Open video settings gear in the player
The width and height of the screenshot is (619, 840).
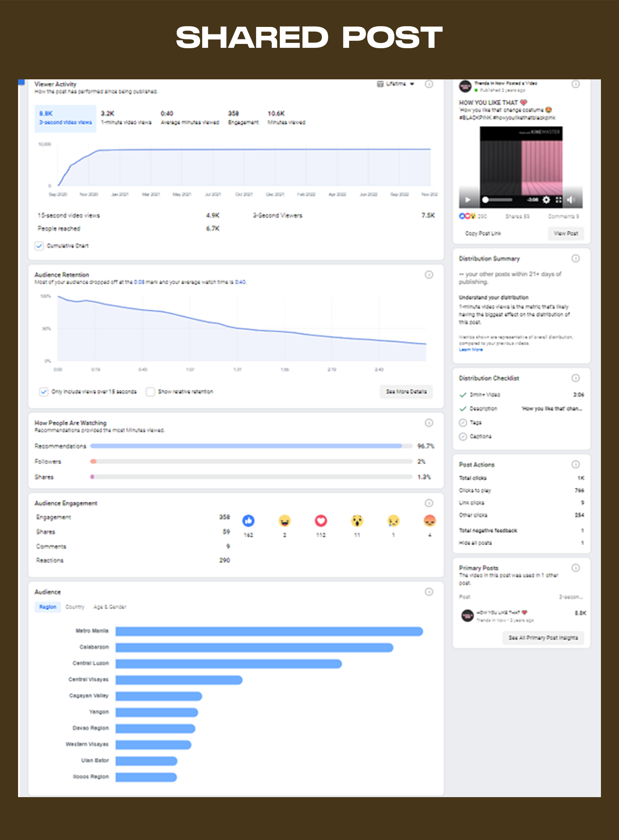click(x=546, y=200)
